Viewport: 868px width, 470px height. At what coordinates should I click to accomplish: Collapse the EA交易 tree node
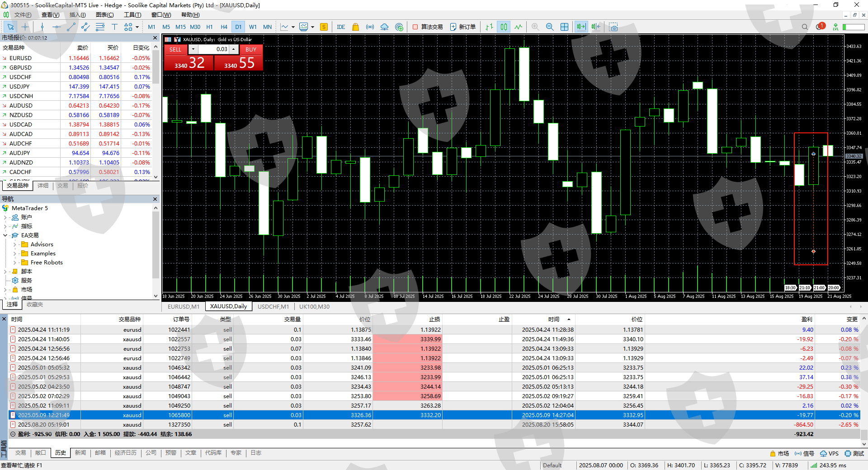[x=5, y=235]
